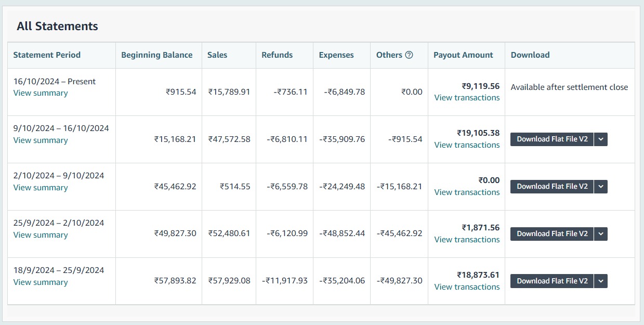Viewport: 644px width, 325px height.
Task: Click the help icon next to Others
Action: (409, 55)
